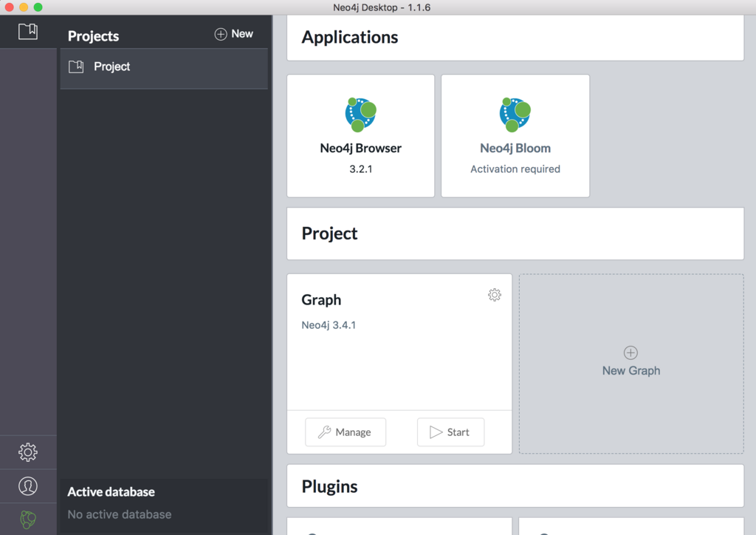Image resolution: width=756 pixels, height=535 pixels.
Task: Click the Plugins section header
Action: point(515,485)
